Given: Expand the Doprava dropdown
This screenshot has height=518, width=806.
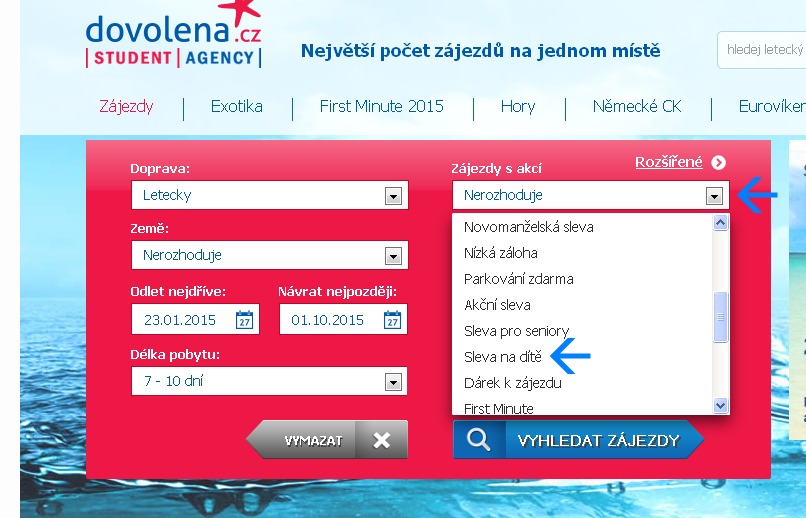Looking at the screenshot, I should coord(393,196).
